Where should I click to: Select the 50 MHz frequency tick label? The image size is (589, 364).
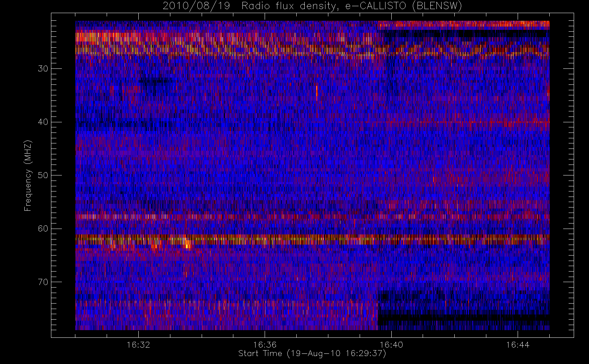43,175
